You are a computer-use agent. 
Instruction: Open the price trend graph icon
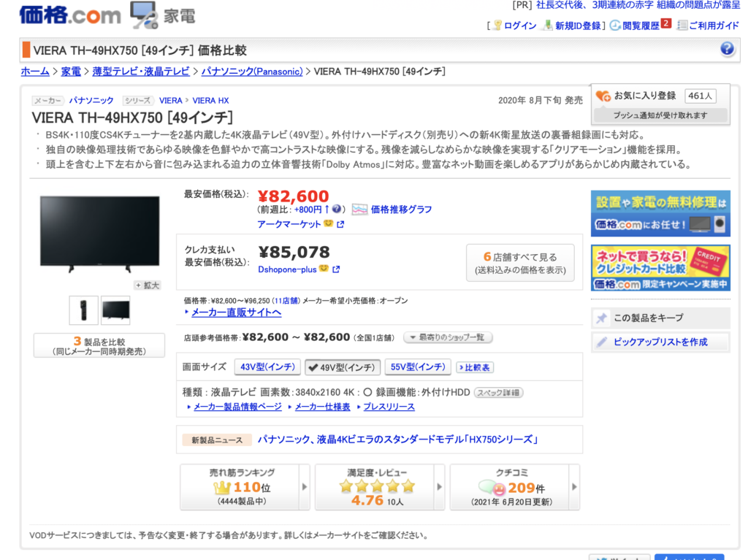(359, 210)
